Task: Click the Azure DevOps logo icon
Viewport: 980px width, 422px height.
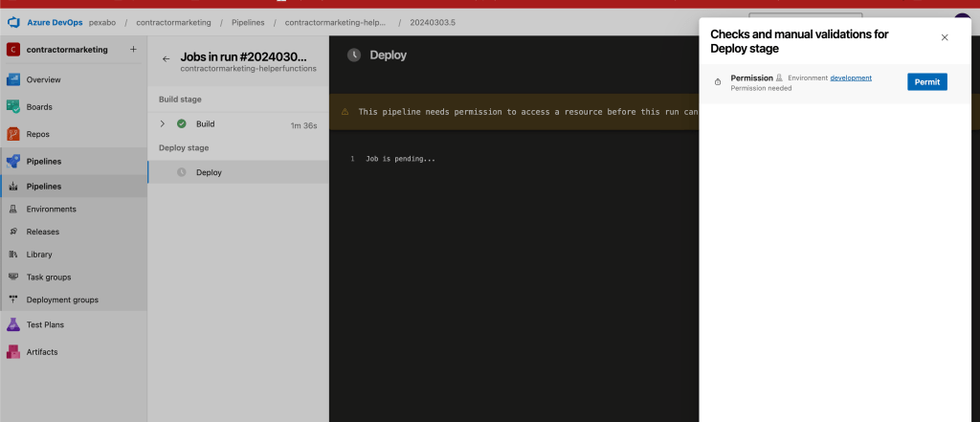Action: coord(13,23)
